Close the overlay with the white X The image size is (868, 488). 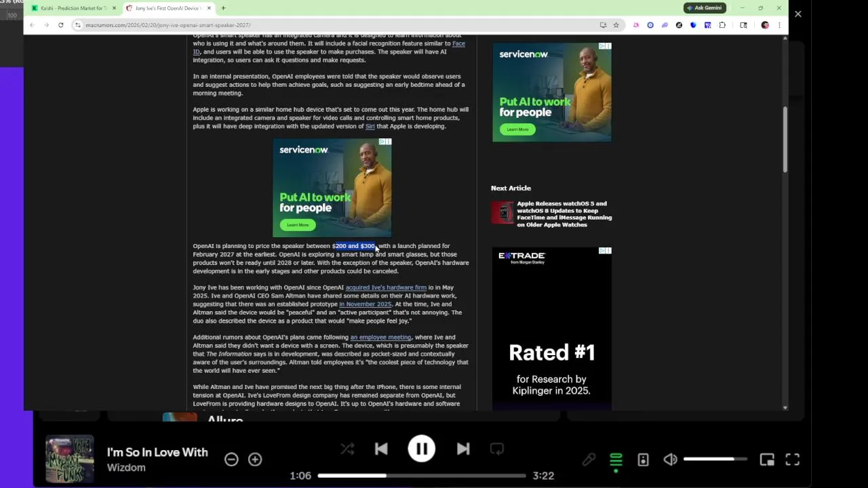pyautogui.click(x=797, y=14)
